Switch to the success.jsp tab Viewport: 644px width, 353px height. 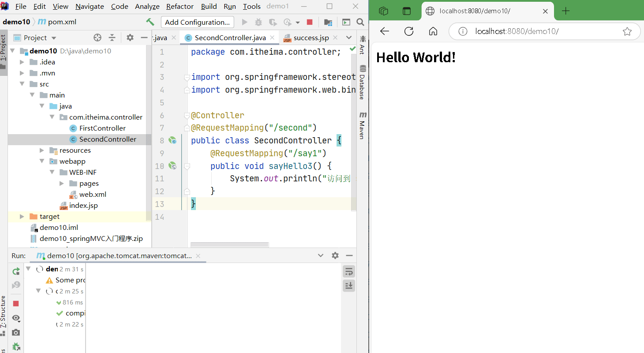click(x=311, y=38)
